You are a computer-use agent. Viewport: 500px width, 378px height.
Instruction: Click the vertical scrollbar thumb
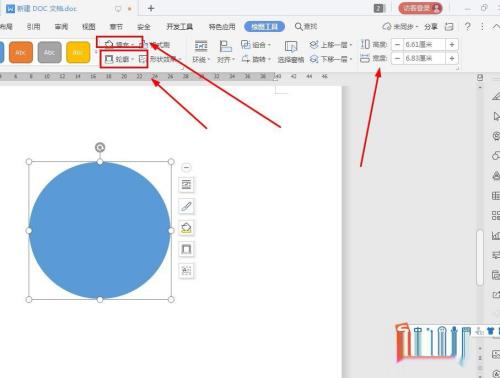tap(480, 257)
